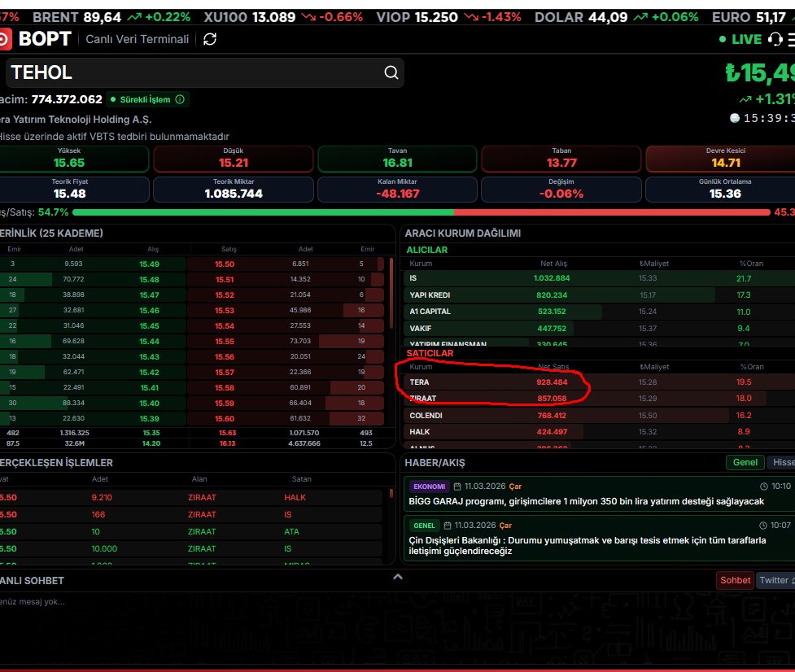Click the Net Satış column header
Screen dimensions: 795x672
click(553, 367)
